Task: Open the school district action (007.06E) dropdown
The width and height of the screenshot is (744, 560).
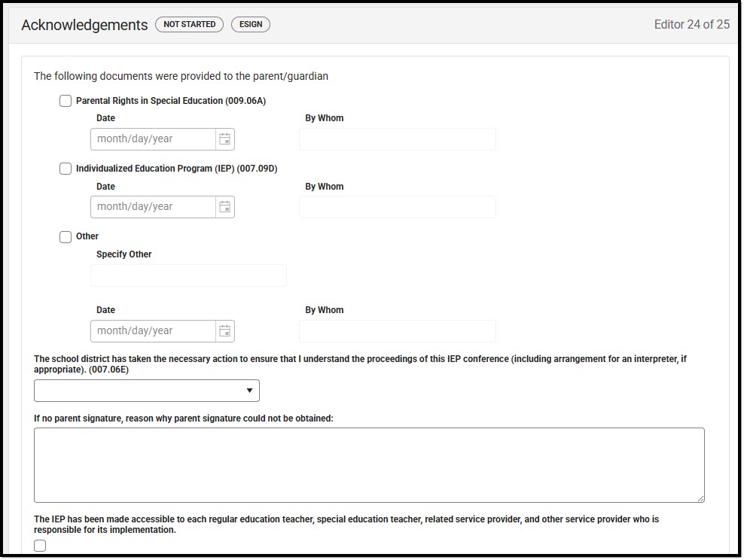Action: pyautogui.click(x=147, y=391)
